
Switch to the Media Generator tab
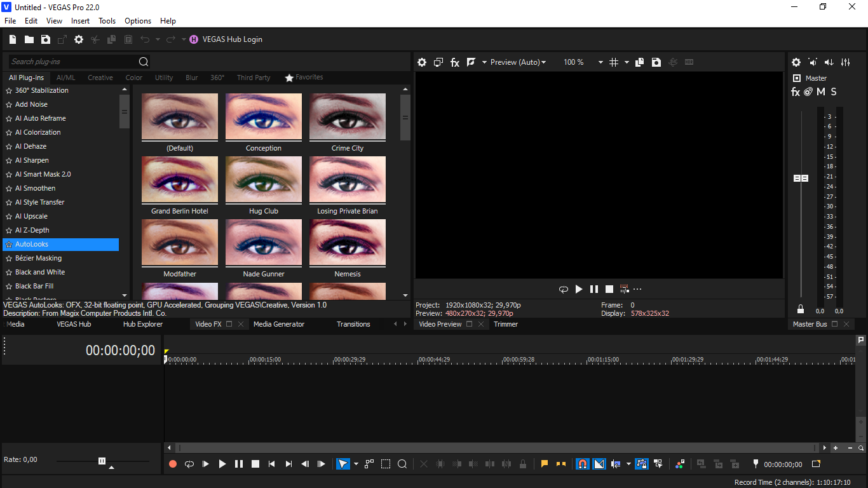click(x=279, y=324)
